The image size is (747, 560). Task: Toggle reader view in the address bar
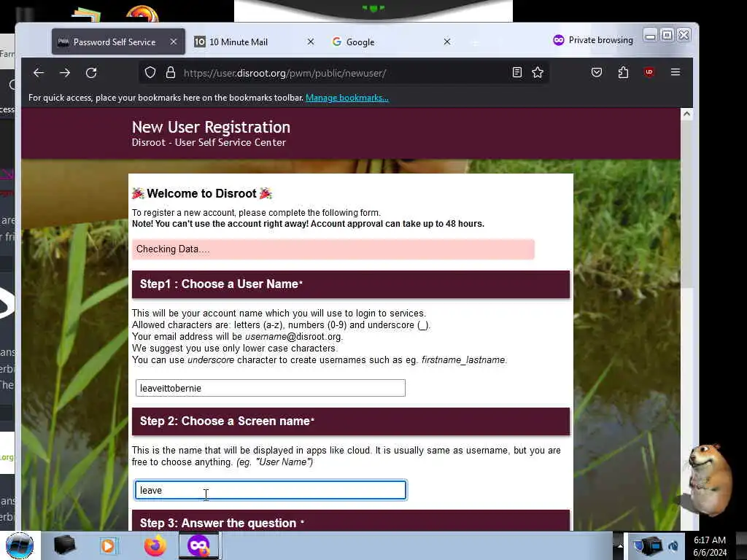coord(517,72)
